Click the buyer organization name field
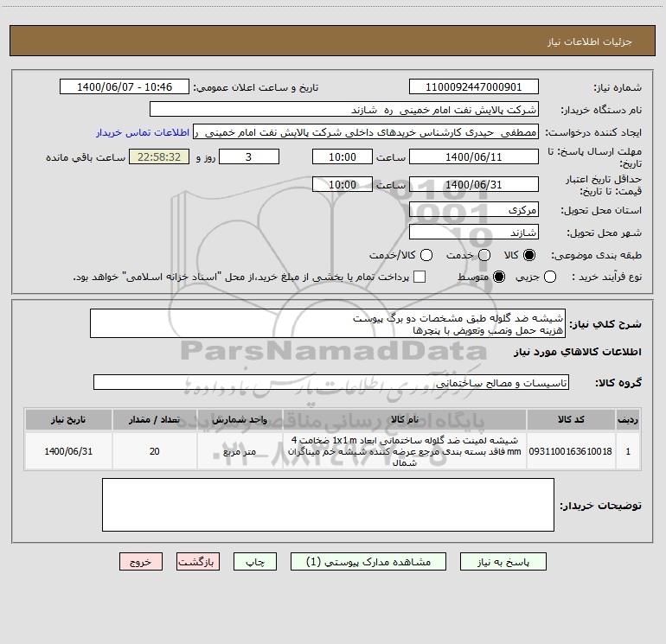 (x=344, y=109)
